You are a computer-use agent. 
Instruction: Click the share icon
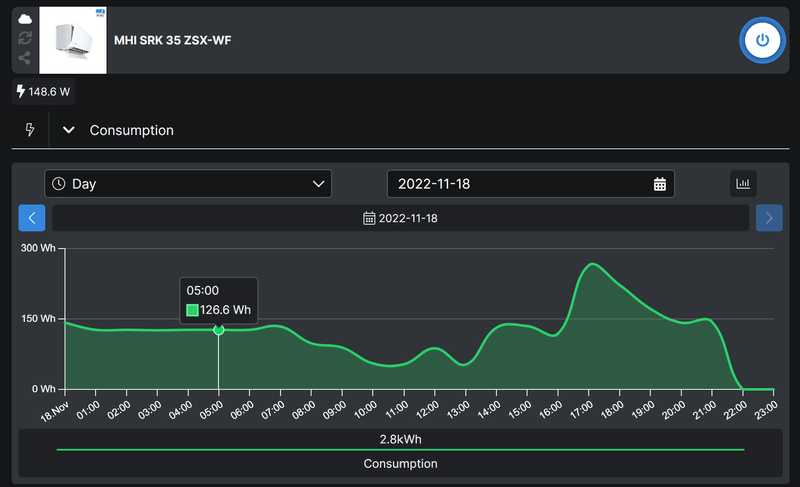point(25,58)
